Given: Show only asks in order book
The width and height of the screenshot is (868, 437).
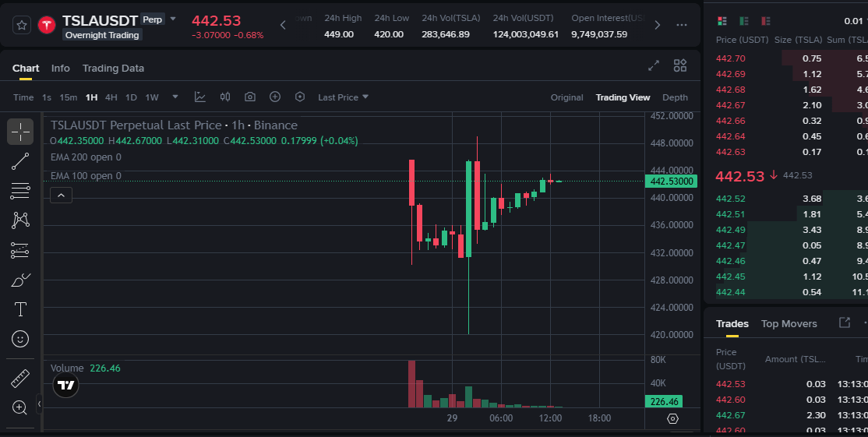Looking at the screenshot, I should point(766,21).
